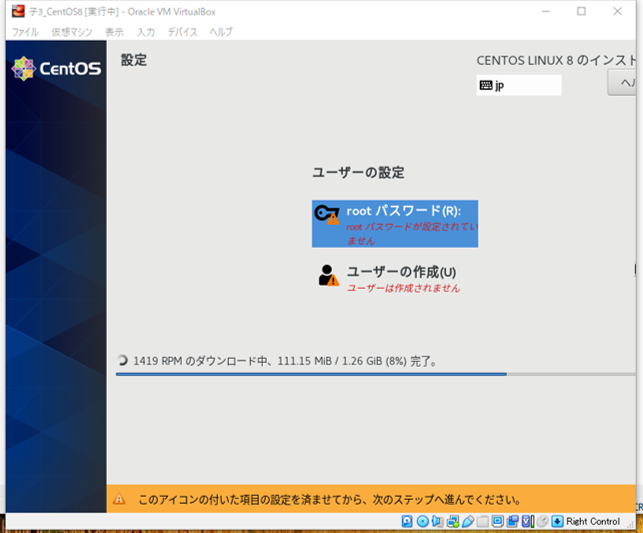
Task: Close the VirtualBox window
Action: click(618, 11)
